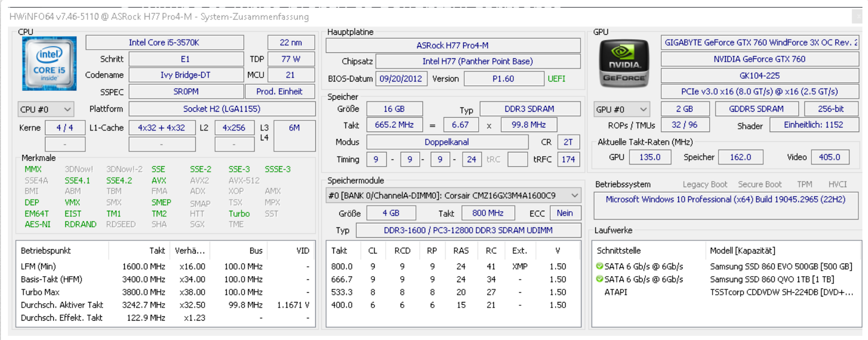Click the 1.1671 V VID value

293,305
